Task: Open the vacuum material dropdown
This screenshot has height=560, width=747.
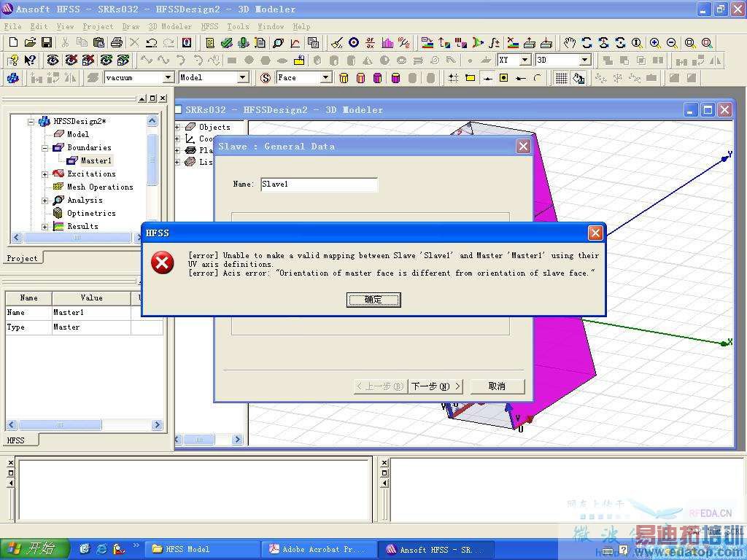Action: (168, 77)
